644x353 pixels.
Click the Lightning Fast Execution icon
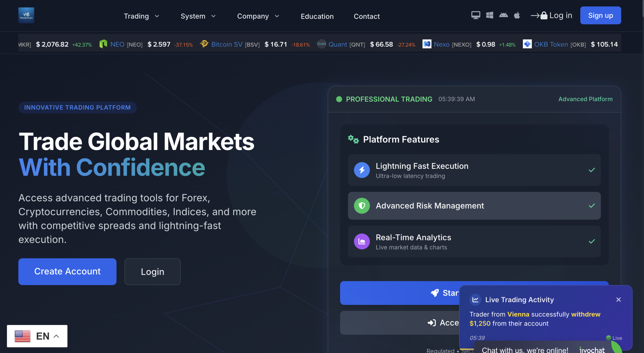(361, 170)
